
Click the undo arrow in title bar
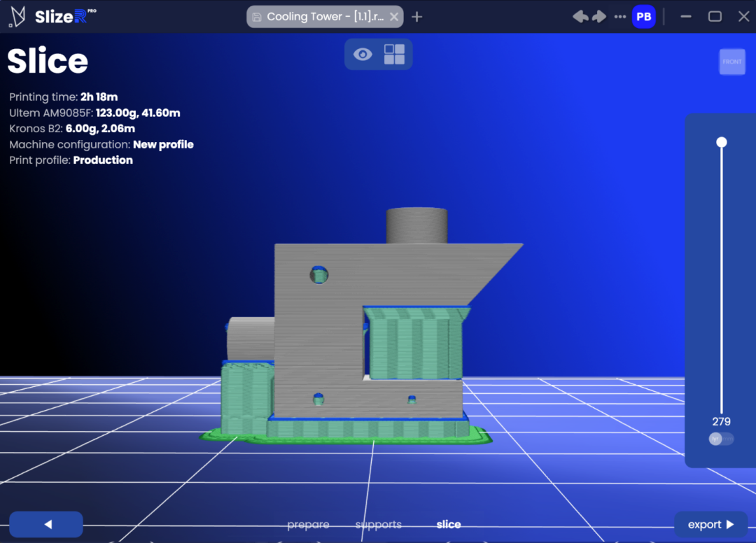(580, 17)
